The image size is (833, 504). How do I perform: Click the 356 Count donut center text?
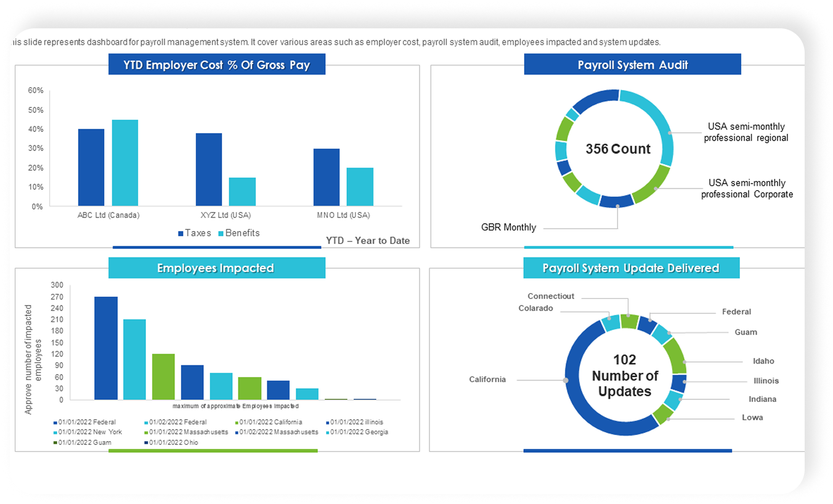pyautogui.click(x=618, y=149)
